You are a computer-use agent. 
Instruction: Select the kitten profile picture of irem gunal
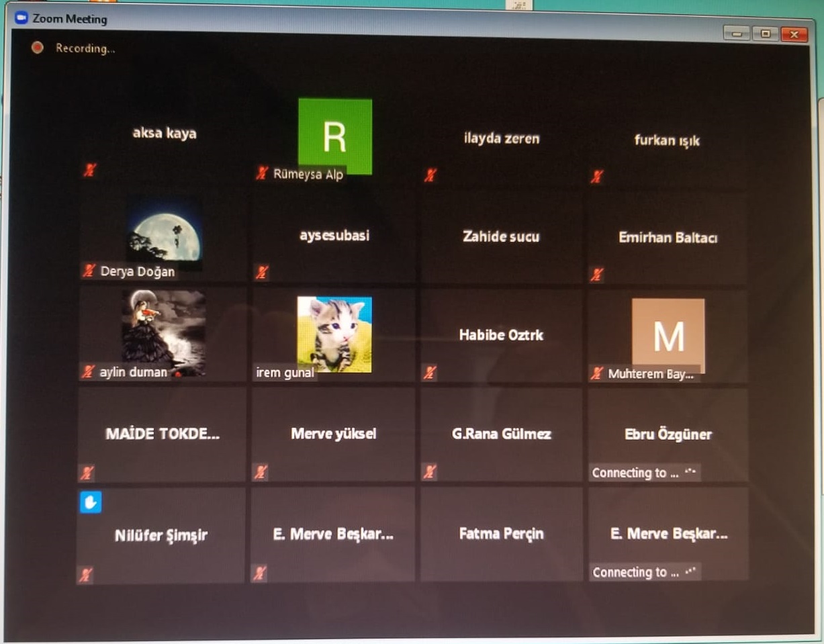pyautogui.click(x=334, y=332)
